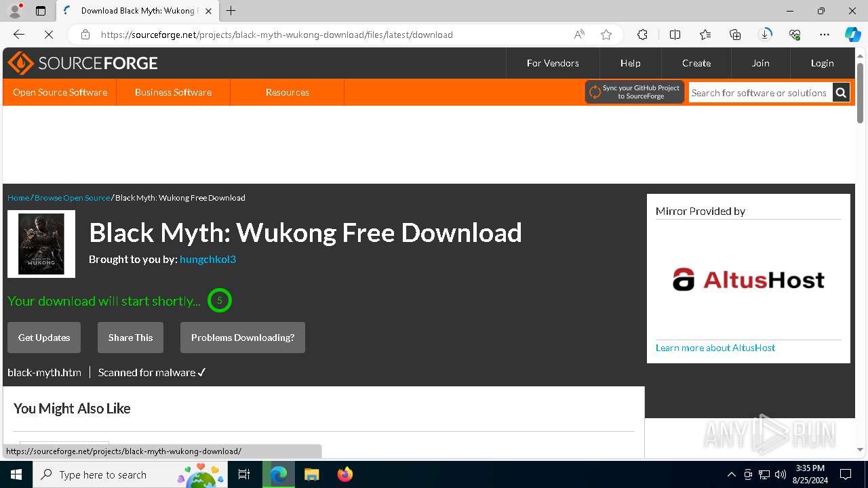Click the Login link

[x=822, y=63]
